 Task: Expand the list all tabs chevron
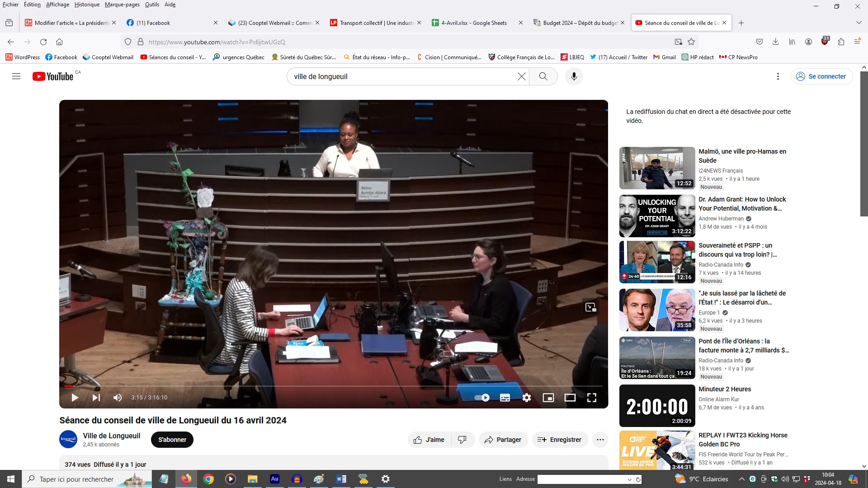859,23
